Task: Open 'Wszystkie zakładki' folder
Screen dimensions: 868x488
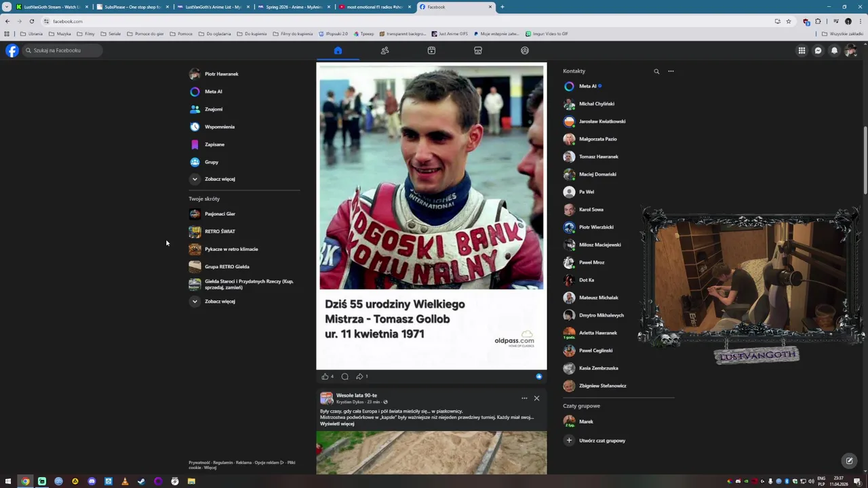Action: pyautogui.click(x=842, y=34)
